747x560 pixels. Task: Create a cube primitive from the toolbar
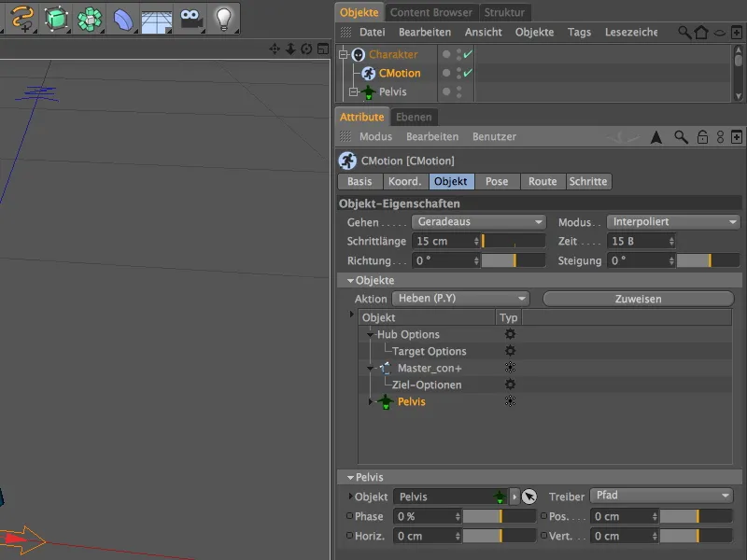57,17
